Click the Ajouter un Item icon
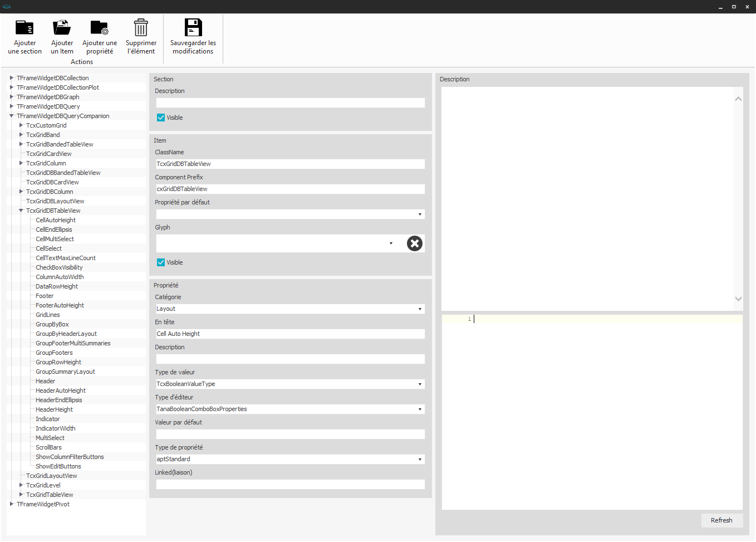Viewport: 756px width, 542px height. 62,27
